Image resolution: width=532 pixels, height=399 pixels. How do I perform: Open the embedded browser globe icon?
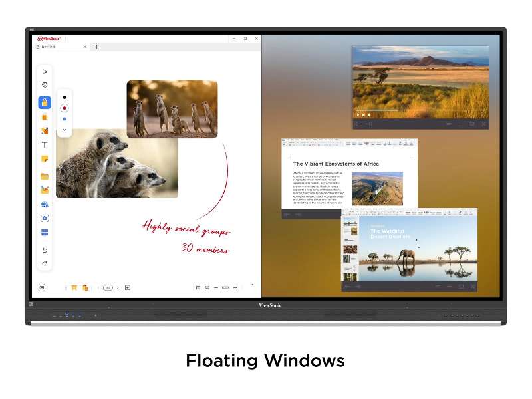45,205
